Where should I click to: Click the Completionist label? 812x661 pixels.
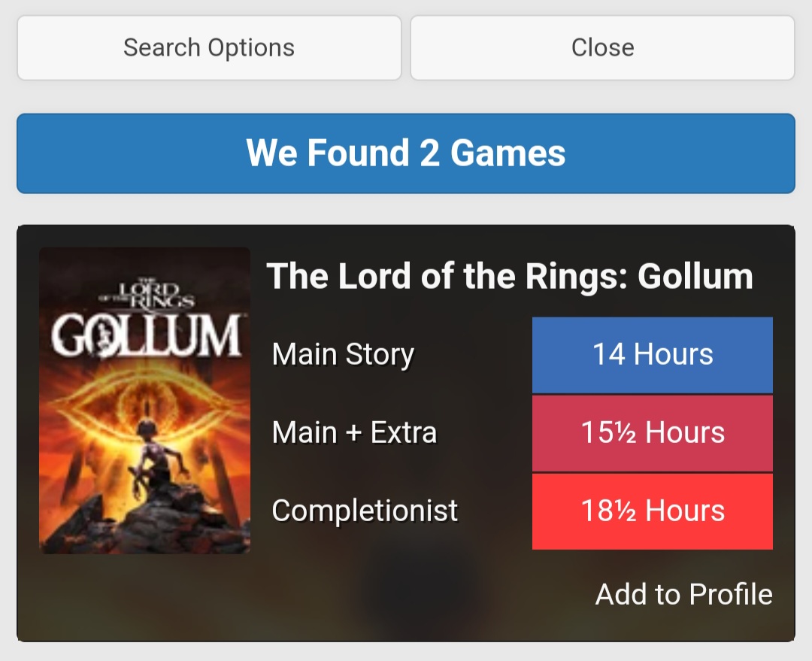[365, 511]
